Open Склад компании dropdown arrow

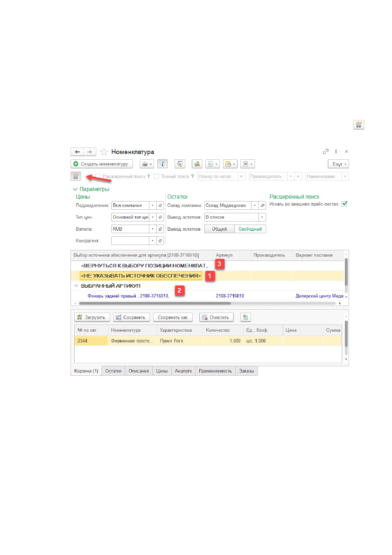pyautogui.click(x=255, y=205)
